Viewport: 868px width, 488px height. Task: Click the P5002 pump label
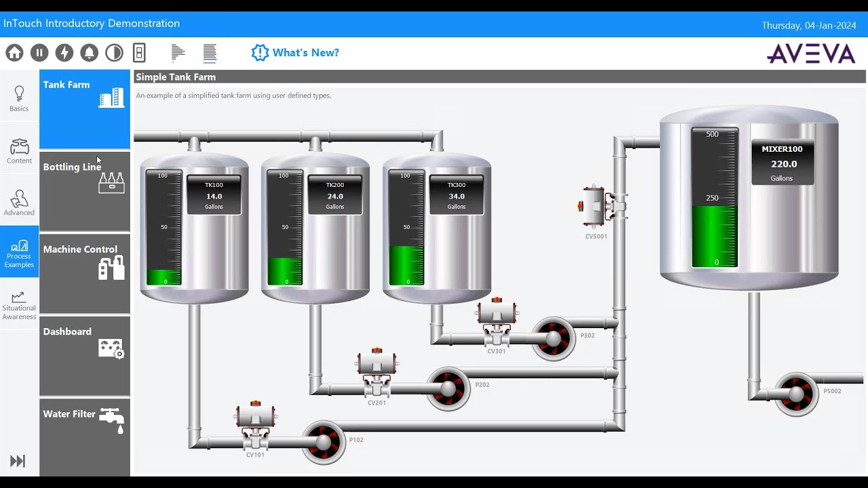pyautogui.click(x=832, y=391)
